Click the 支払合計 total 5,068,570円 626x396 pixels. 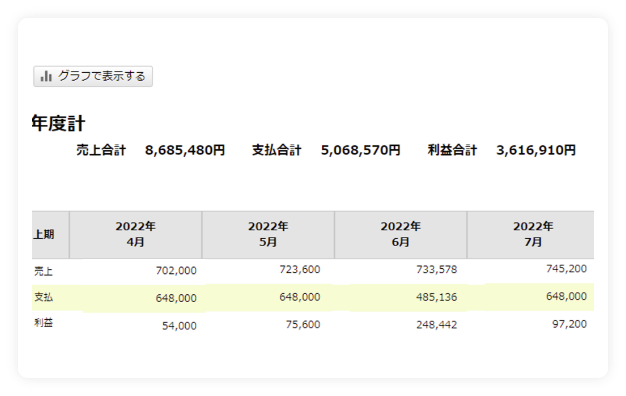tap(361, 150)
